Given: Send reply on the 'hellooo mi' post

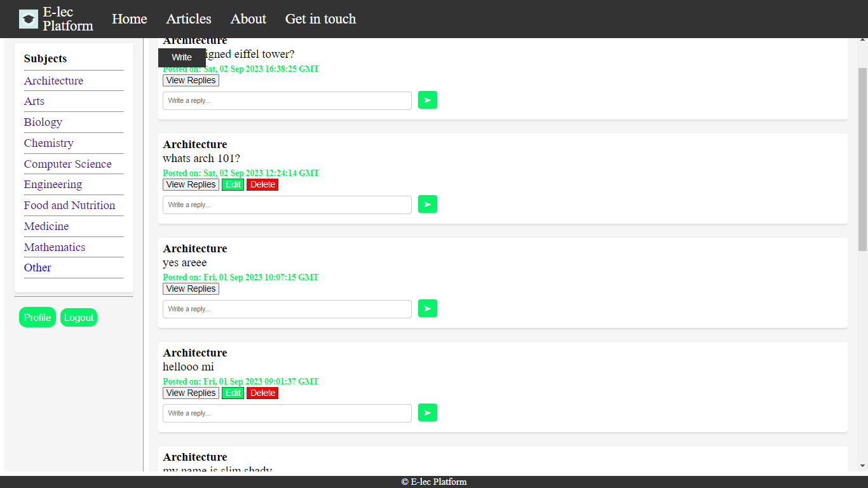Looking at the screenshot, I should pos(427,412).
